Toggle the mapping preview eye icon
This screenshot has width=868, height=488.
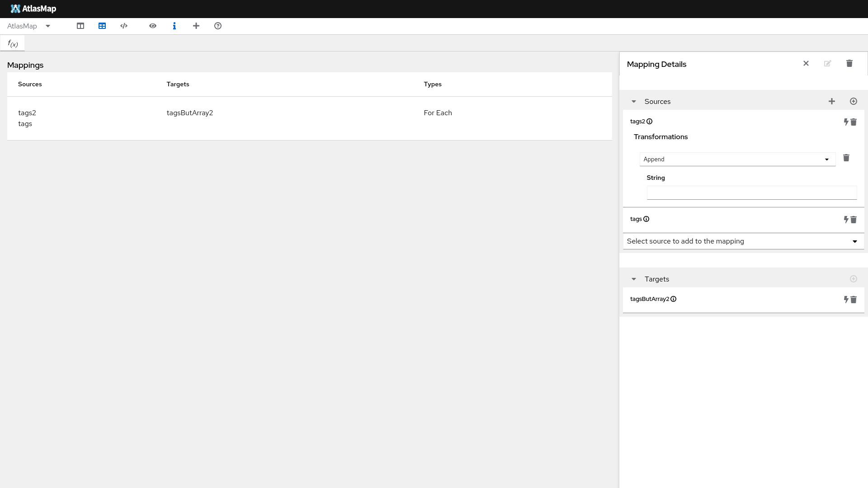tap(153, 26)
